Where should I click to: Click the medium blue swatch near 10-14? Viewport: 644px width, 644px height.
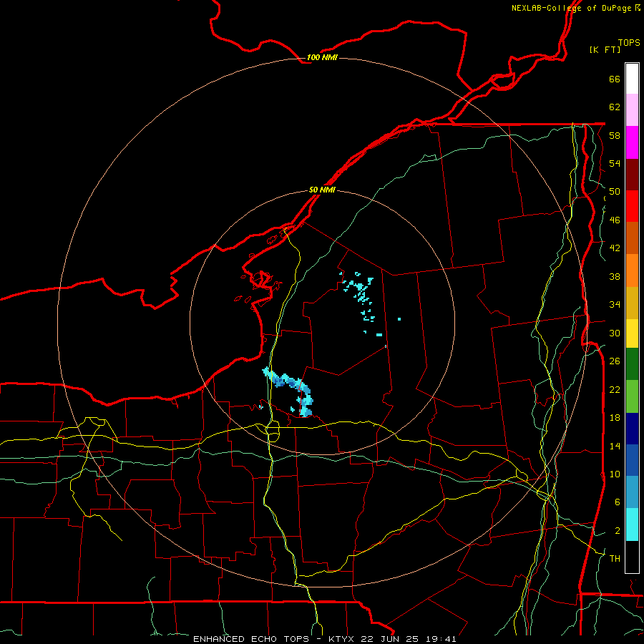coord(632,460)
